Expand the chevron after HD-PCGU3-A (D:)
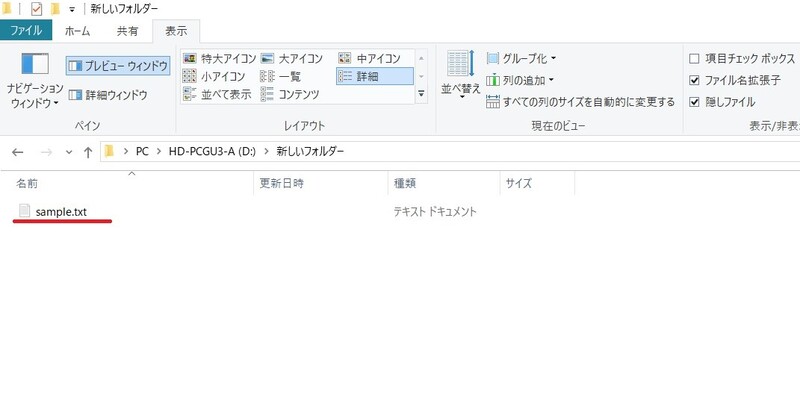Screen dimensions: 800x418 (266, 152)
